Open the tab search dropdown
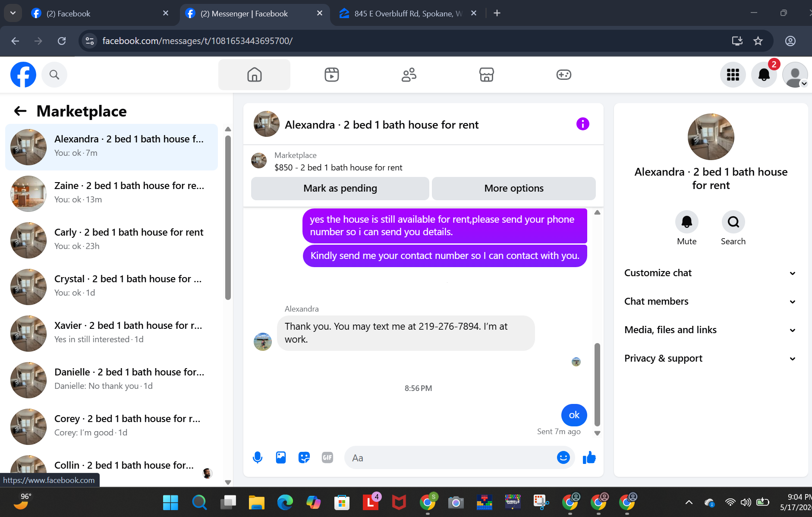Screen dimensions: 812x517 (13, 13)
